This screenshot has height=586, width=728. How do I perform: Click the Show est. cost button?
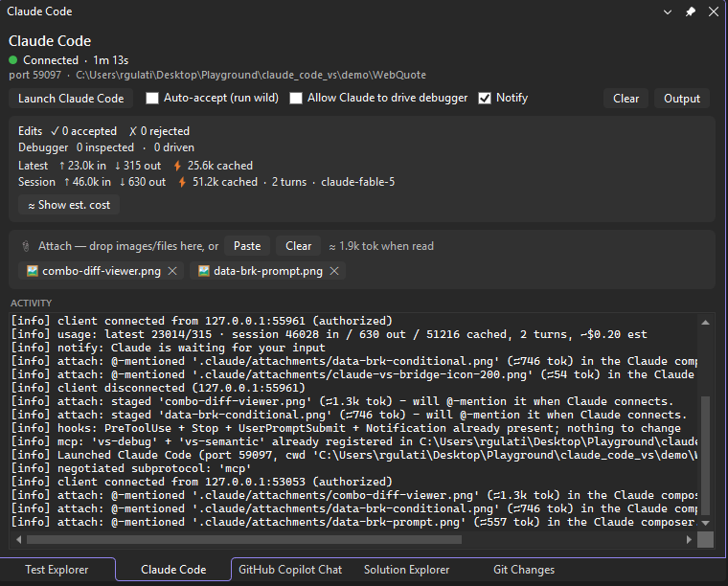69,205
